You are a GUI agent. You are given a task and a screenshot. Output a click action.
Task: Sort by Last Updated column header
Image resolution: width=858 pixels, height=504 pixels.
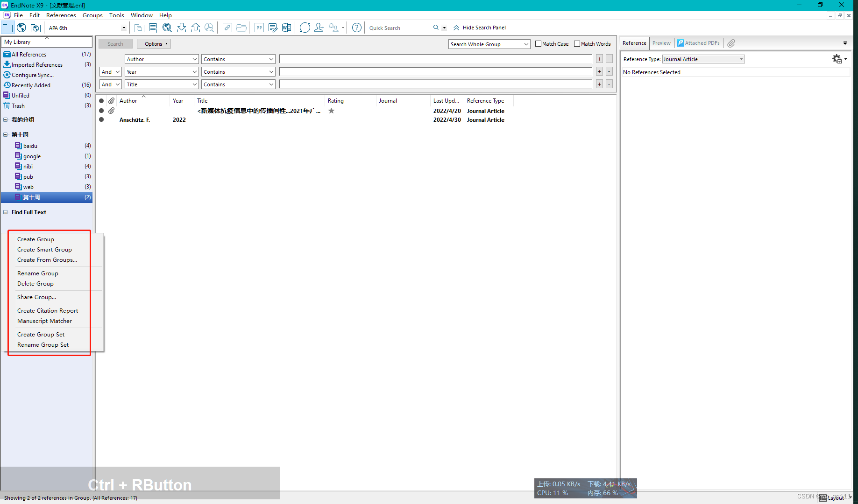tap(446, 101)
